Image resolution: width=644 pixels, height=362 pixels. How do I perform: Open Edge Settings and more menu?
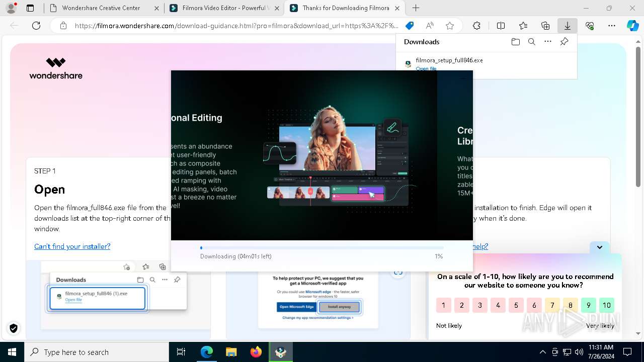[x=612, y=26]
